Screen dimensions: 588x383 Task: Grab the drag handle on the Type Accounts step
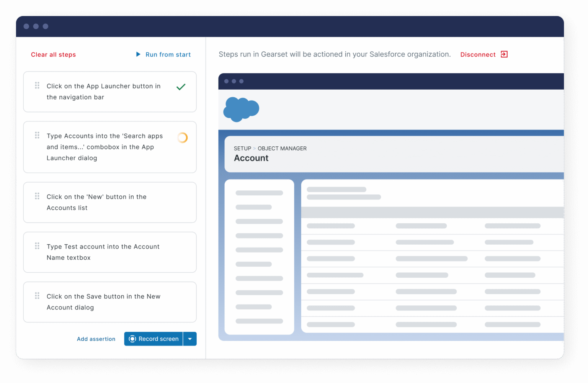coord(37,135)
